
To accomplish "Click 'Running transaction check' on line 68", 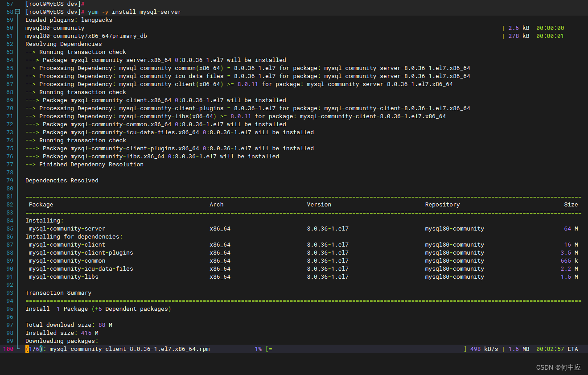I will (x=82, y=92).
